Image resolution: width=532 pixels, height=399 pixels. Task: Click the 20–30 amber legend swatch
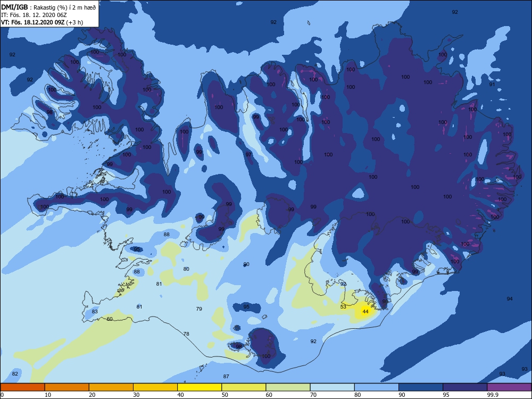tap(111, 387)
